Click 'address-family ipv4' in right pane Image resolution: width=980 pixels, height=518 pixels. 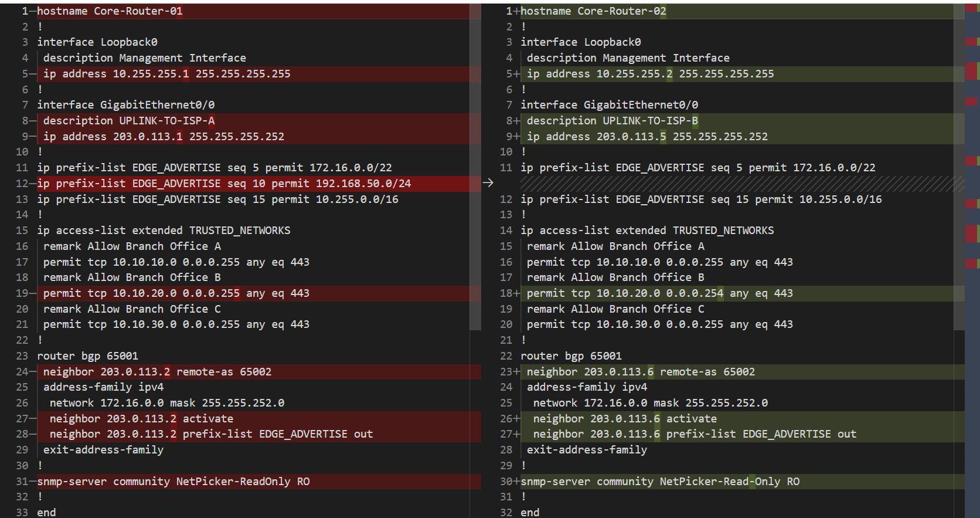[x=587, y=387]
